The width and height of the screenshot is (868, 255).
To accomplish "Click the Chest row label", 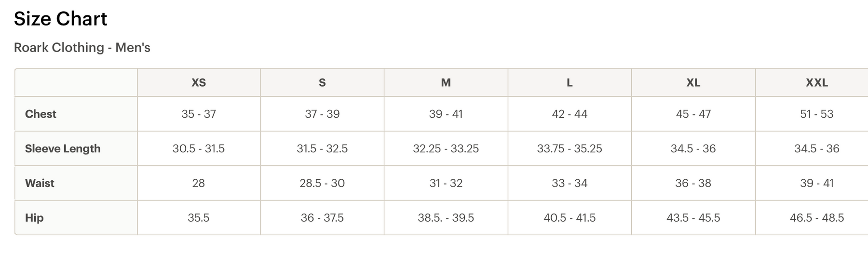I will 41,114.
